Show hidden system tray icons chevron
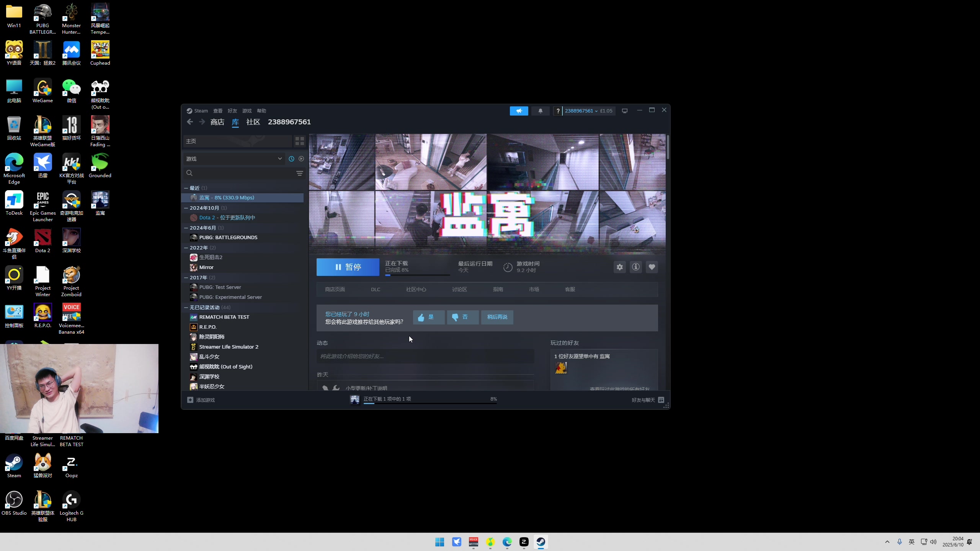980x551 pixels. click(x=887, y=542)
